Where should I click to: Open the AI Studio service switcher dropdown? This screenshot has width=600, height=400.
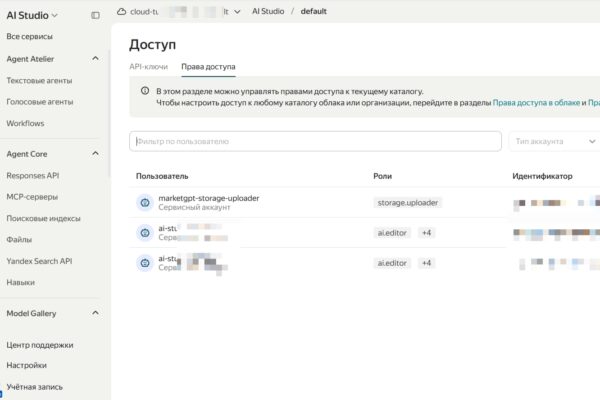(x=32, y=15)
